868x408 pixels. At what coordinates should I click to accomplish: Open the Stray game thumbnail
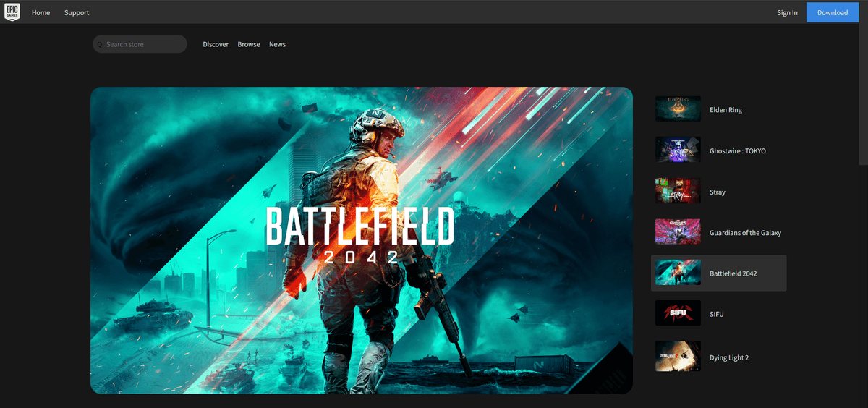pos(678,192)
